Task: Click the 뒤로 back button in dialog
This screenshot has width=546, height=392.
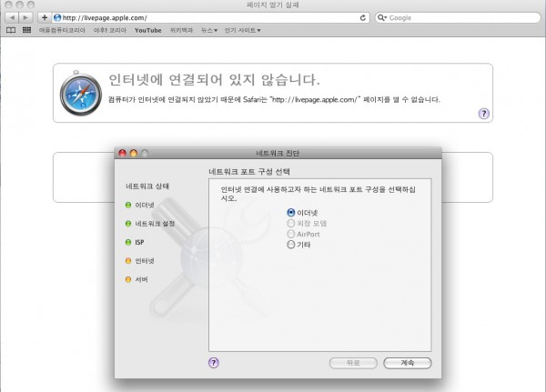Action: click(353, 362)
